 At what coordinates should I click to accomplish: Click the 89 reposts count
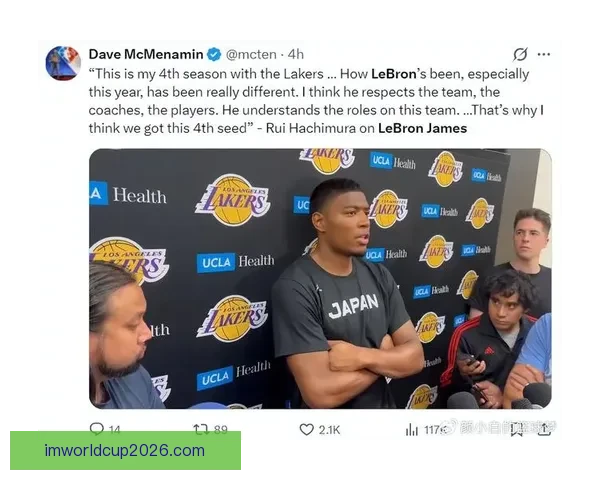221,429
